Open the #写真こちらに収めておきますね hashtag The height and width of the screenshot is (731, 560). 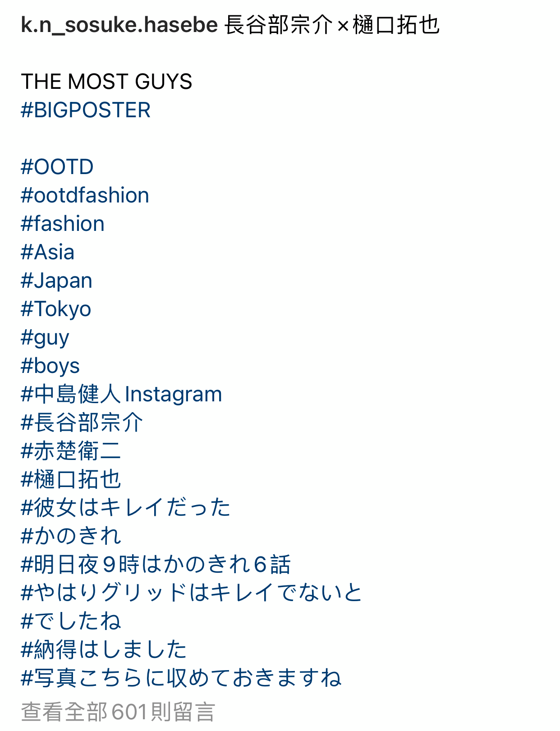coord(181,678)
